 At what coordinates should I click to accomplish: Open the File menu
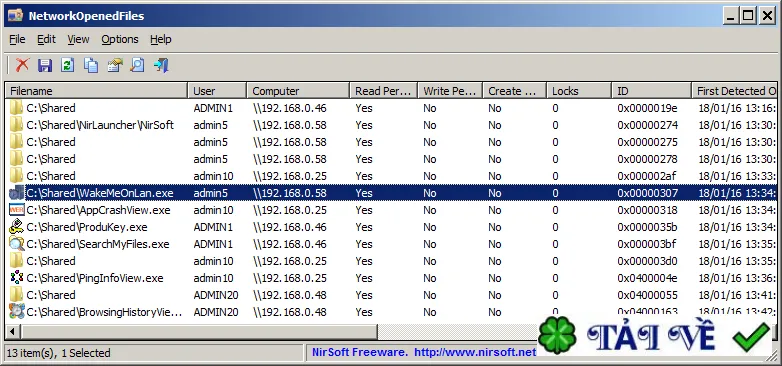(x=17, y=39)
